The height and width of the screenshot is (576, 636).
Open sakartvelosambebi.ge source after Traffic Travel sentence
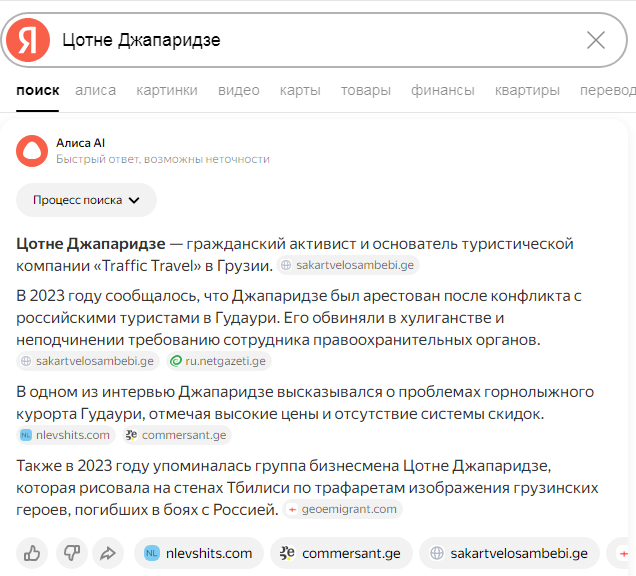pyautogui.click(x=348, y=265)
